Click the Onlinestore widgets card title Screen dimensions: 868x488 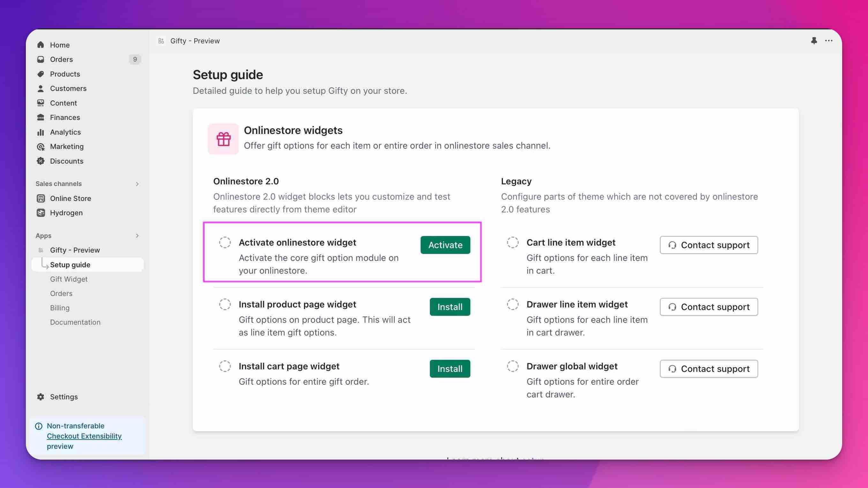click(293, 130)
